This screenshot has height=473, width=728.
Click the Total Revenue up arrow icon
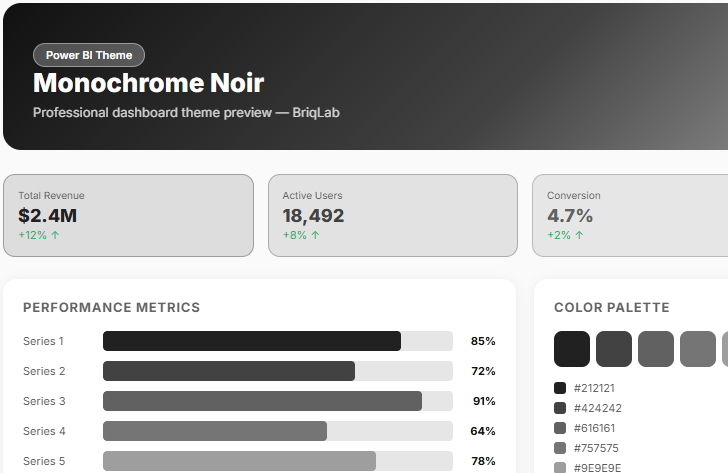point(55,236)
